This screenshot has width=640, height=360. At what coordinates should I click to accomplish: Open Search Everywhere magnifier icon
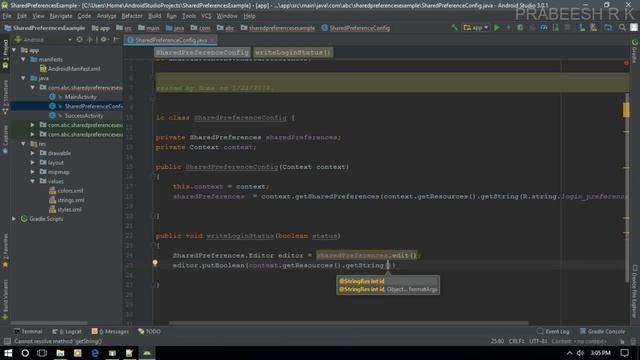coord(622,28)
